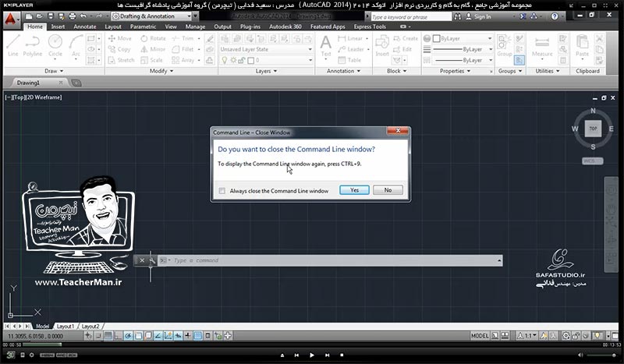Click the Rotate tool
The height and width of the screenshot is (364, 624).
(x=153, y=38)
